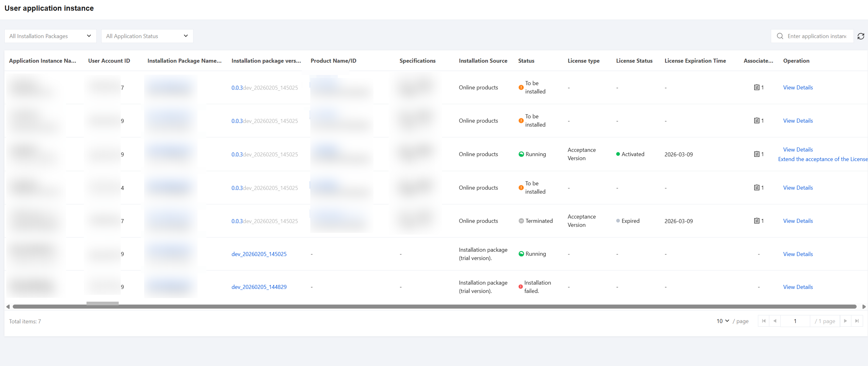Go to the last page arrow icon

(857, 321)
